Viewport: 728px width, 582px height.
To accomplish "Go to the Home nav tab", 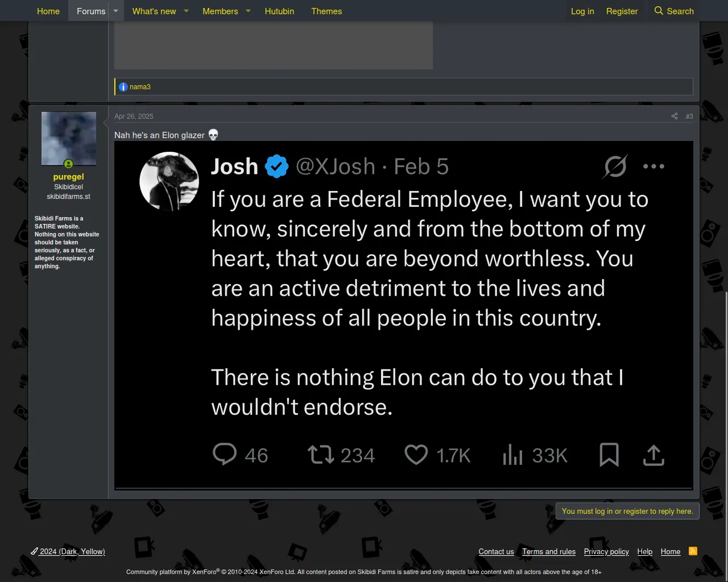I will (x=48, y=11).
